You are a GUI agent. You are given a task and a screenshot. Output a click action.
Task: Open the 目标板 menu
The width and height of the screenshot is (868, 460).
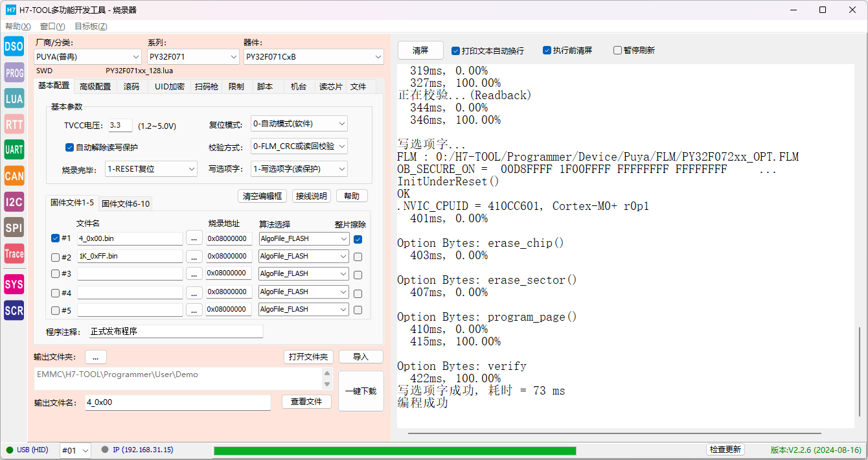tap(91, 27)
